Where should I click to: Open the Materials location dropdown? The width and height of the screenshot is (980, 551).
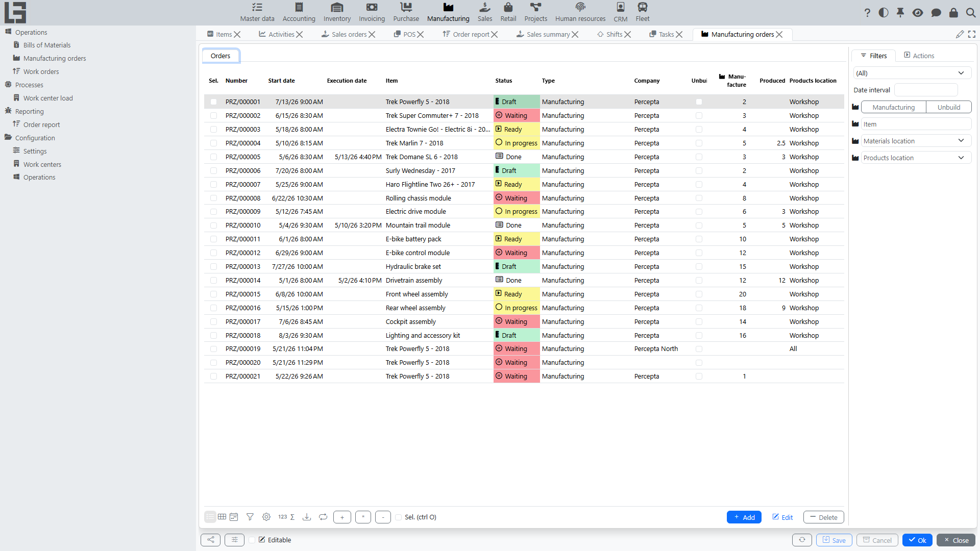pyautogui.click(x=916, y=141)
